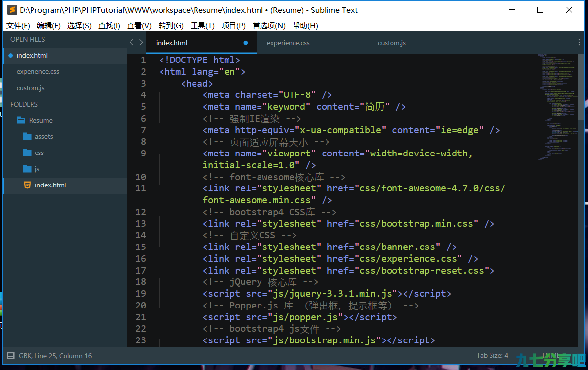Open the 选择(S) menu
The width and height of the screenshot is (588, 370).
pyautogui.click(x=79, y=26)
